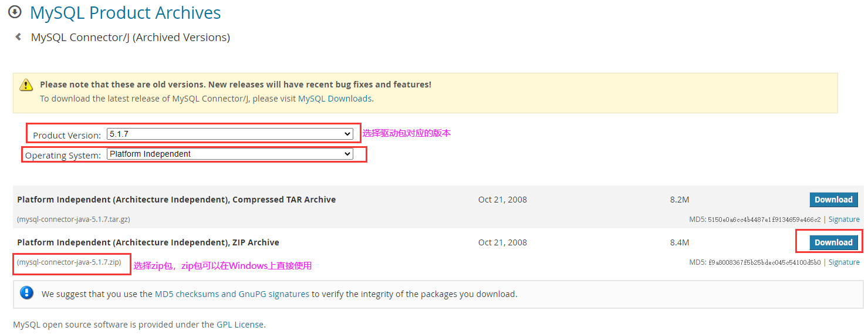Click the MySQL Product Archives heading
Screen dimensions: 868x334
[x=126, y=12]
